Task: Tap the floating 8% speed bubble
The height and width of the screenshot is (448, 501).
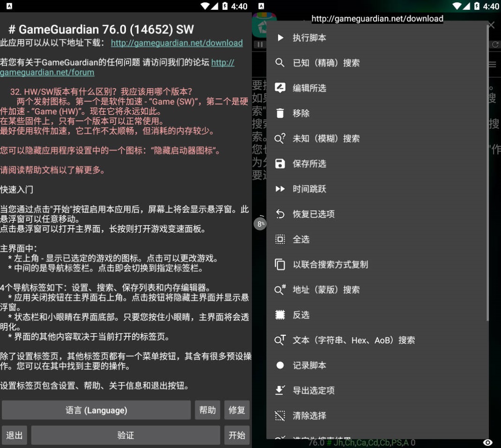Action: pyautogui.click(x=260, y=224)
